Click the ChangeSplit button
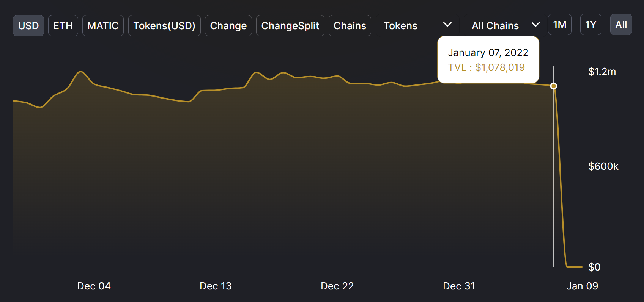The image size is (644, 302). point(290,26)
